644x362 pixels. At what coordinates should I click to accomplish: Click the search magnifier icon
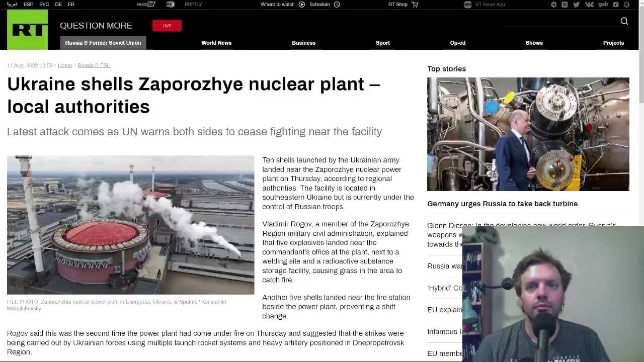point(624,21)
